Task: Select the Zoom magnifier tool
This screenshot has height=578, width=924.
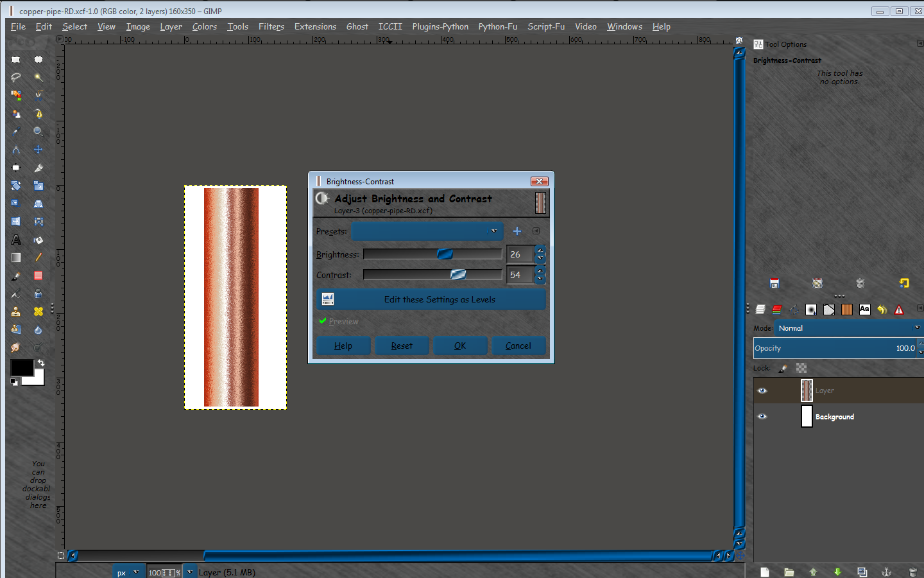Action: coord(38,131)
